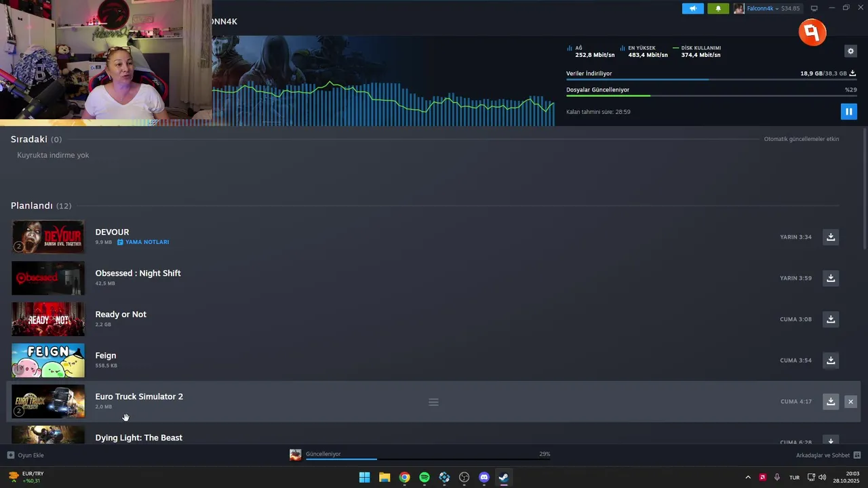Screen dimensions: 868x488
Task: Open the Steam announcements megaphone
Action: click(x=693, y=9)
